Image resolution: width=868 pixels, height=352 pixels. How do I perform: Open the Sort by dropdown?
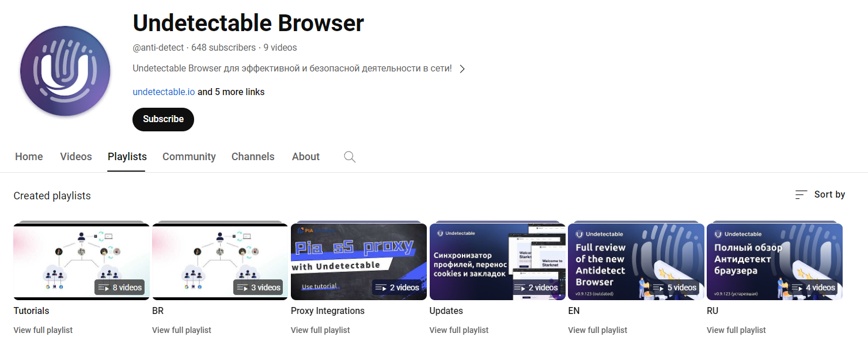tap(829, 195)
